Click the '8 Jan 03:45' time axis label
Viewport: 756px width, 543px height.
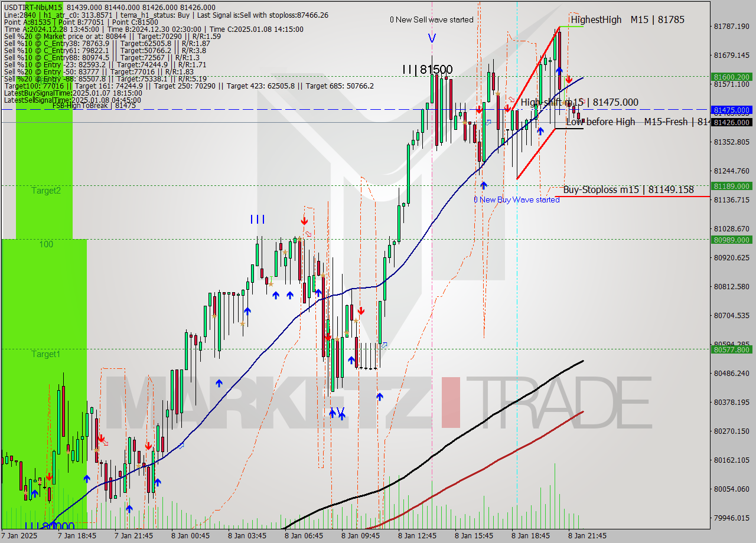(x=247, y=536)
